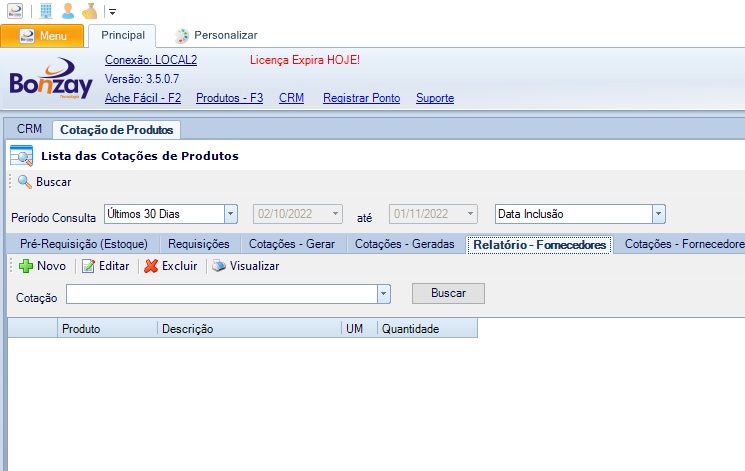Click the Editar toolbar label
The image size is (745, 471).
[114, 266]
